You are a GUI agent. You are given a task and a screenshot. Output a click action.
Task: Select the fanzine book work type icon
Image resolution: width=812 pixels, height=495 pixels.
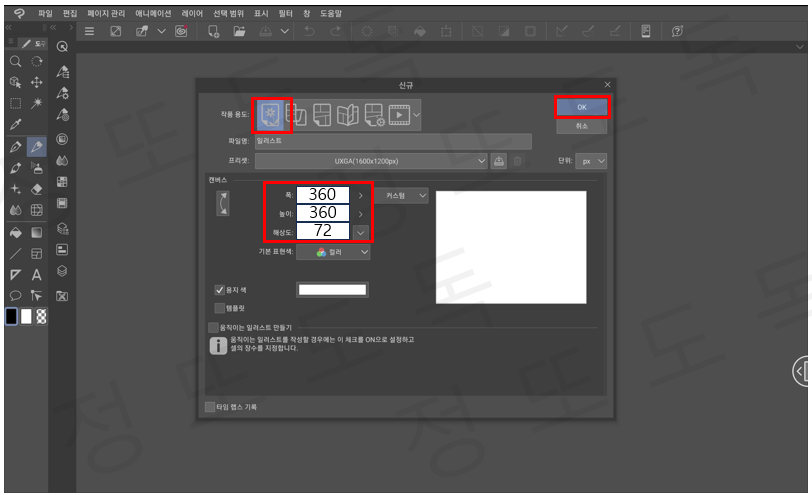[347, 114]
